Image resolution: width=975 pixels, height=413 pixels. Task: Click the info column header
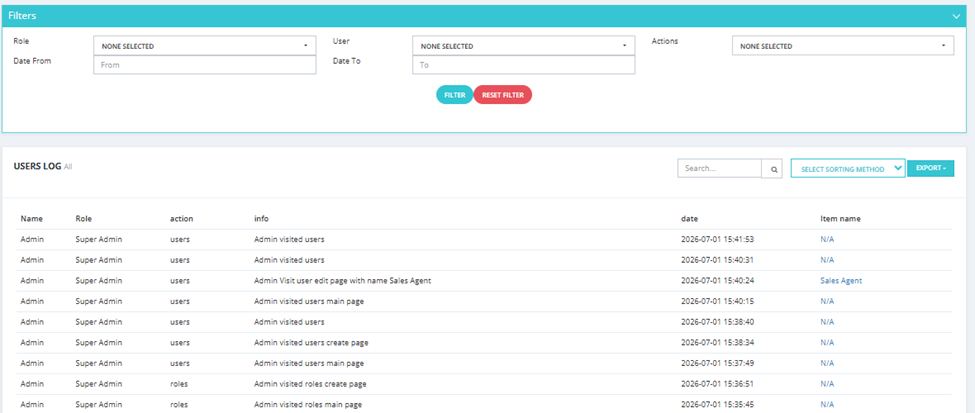[261, 219]
